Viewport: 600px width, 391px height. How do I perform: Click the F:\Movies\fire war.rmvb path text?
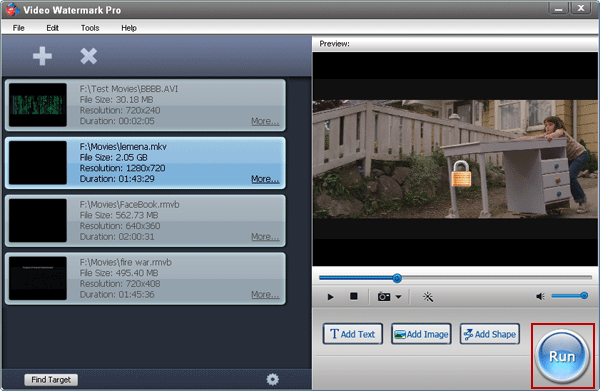point(126,262)
